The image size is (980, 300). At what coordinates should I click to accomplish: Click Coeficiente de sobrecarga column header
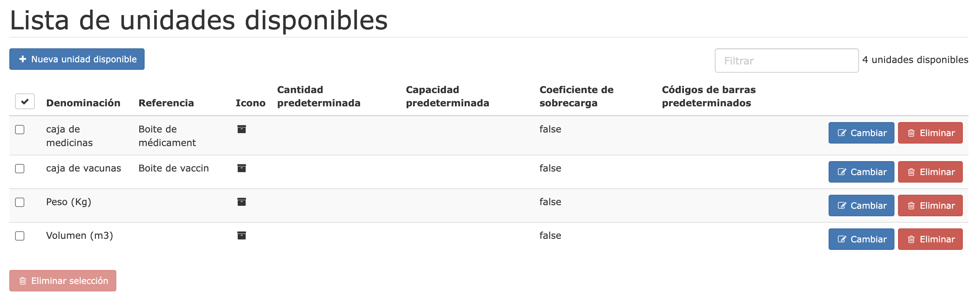tap(576, 96)
